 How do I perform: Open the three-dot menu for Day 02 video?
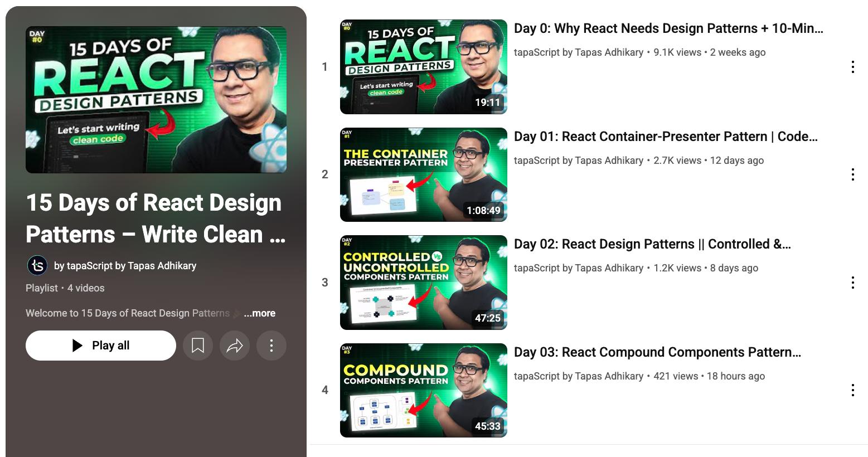tap(853, 283)
